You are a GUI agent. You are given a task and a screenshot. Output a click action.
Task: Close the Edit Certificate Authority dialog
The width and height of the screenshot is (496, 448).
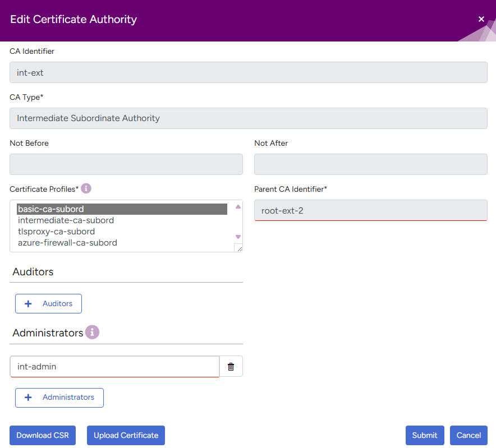tap(481, 19)
